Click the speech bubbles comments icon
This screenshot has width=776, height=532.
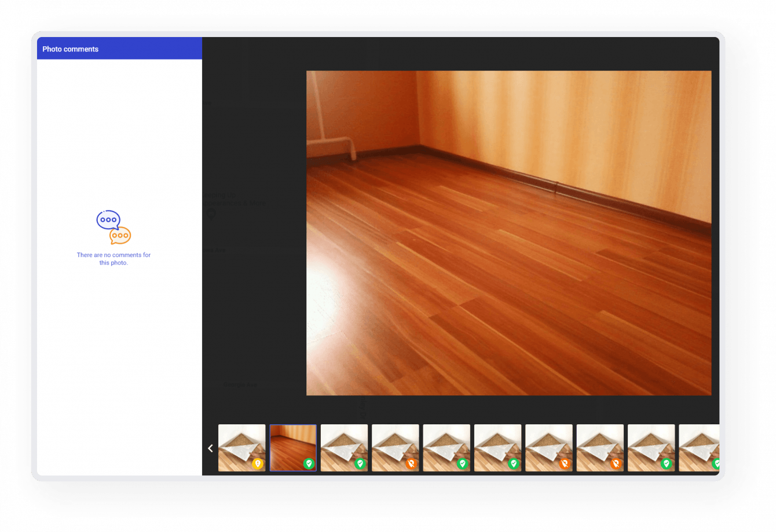pos(114,227)
